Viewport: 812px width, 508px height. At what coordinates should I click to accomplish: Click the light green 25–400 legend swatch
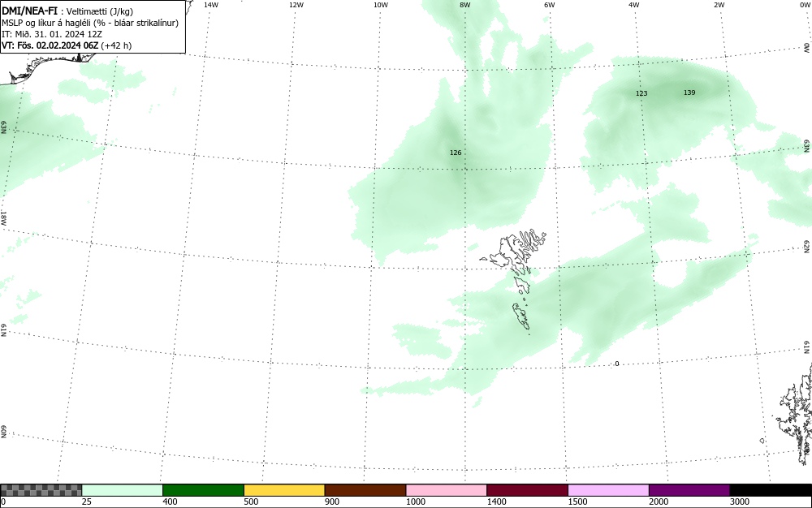123,490
